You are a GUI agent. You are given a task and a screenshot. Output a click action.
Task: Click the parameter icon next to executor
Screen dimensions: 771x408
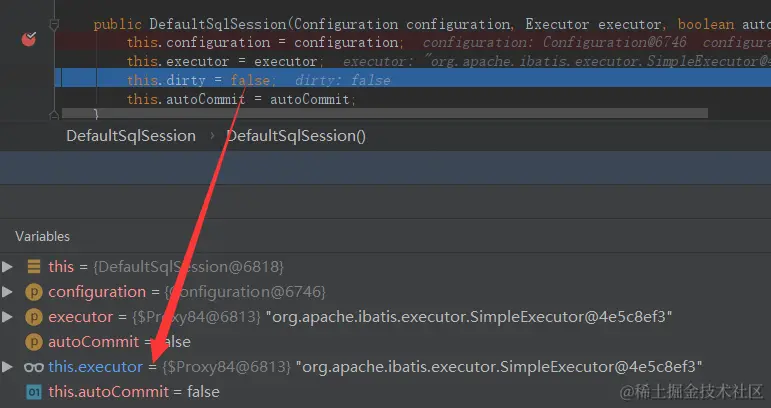[x=33, y=317]
